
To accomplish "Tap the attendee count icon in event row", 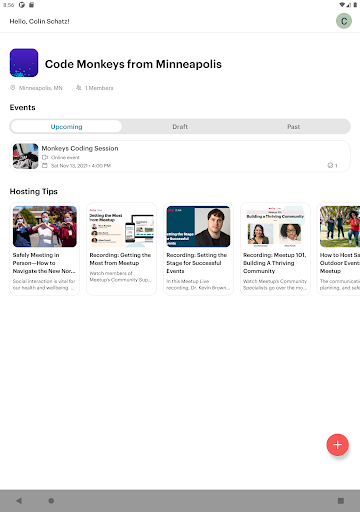I will click(330, 165).
